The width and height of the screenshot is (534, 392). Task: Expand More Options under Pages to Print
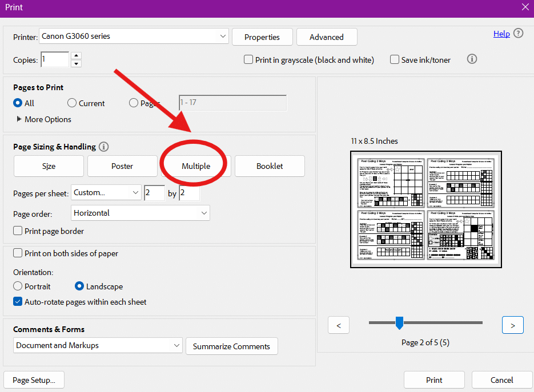21,119
